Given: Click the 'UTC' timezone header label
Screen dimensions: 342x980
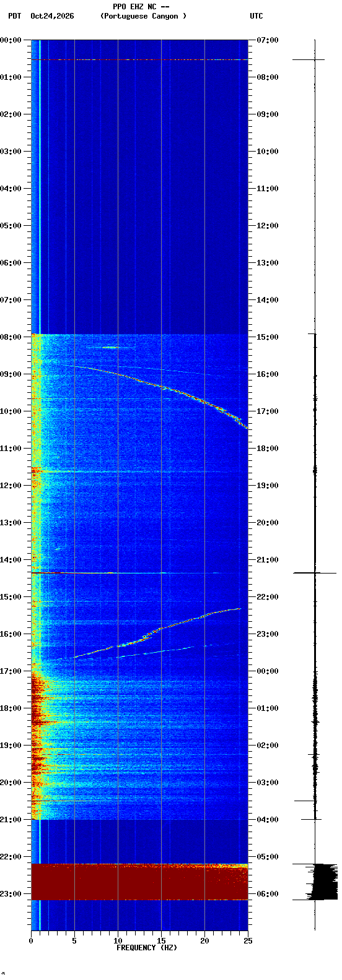Looking at the screenshot, I should 256,16.
